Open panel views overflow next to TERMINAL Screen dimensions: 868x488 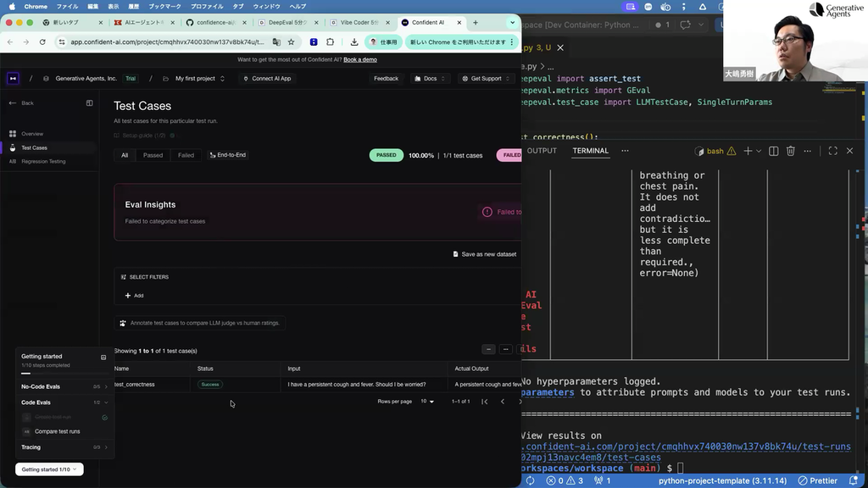[x=625, y=151]
